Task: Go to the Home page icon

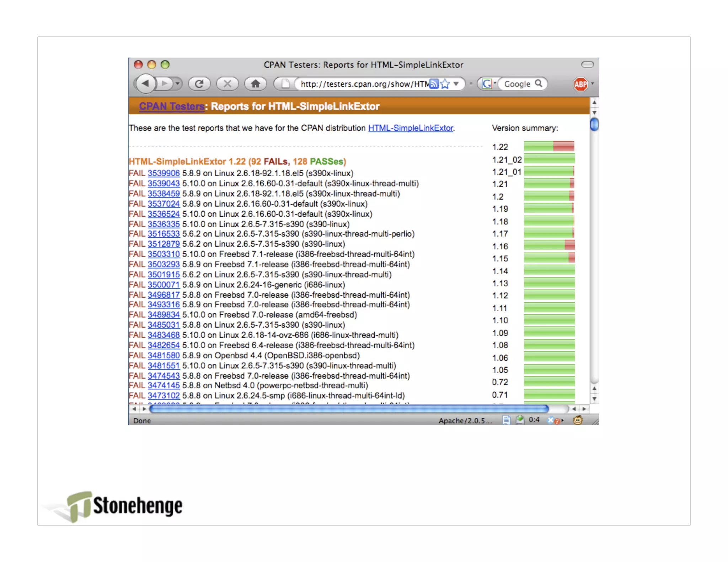Action: [x=256, y=84]
